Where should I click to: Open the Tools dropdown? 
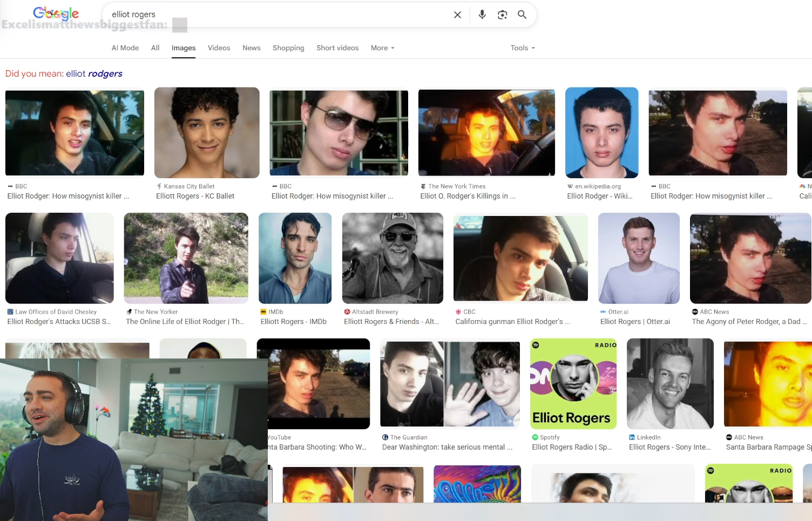point(523,48)
